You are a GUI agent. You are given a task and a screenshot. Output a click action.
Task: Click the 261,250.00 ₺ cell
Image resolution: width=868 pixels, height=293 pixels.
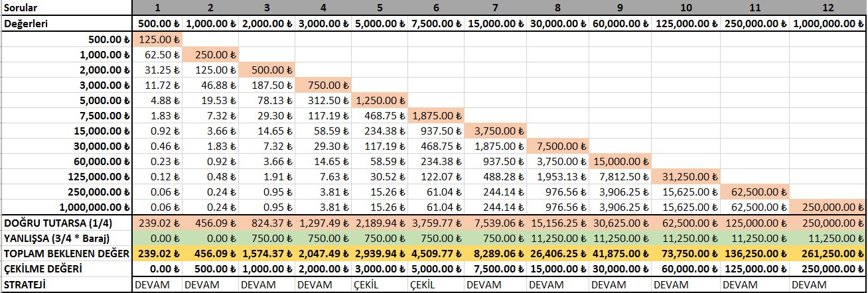828,253
